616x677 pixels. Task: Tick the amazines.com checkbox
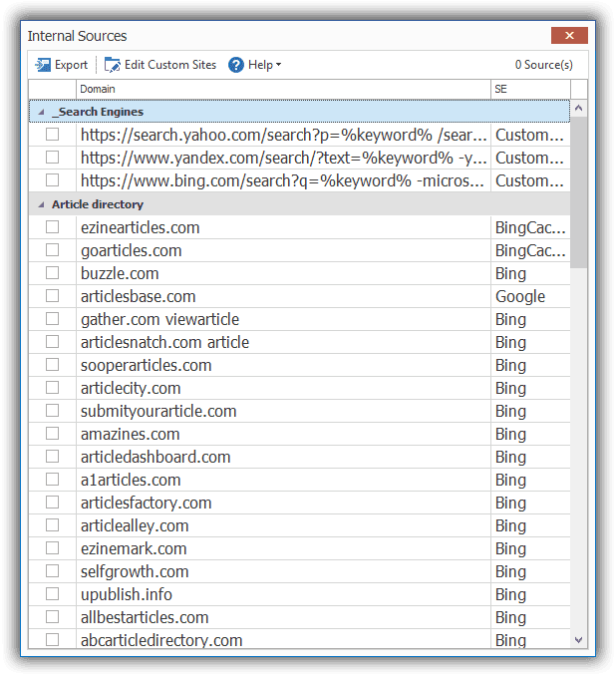(x=52, y=433)
